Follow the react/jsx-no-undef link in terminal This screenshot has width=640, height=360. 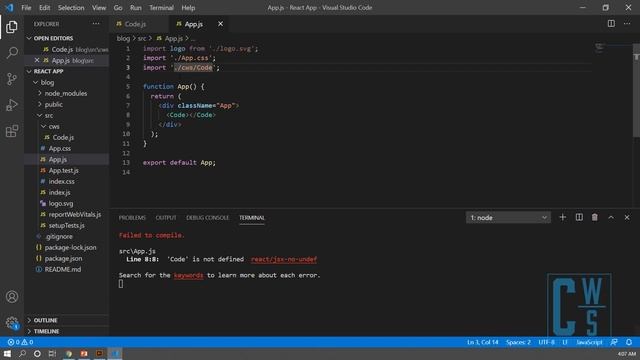click(284, 260)
